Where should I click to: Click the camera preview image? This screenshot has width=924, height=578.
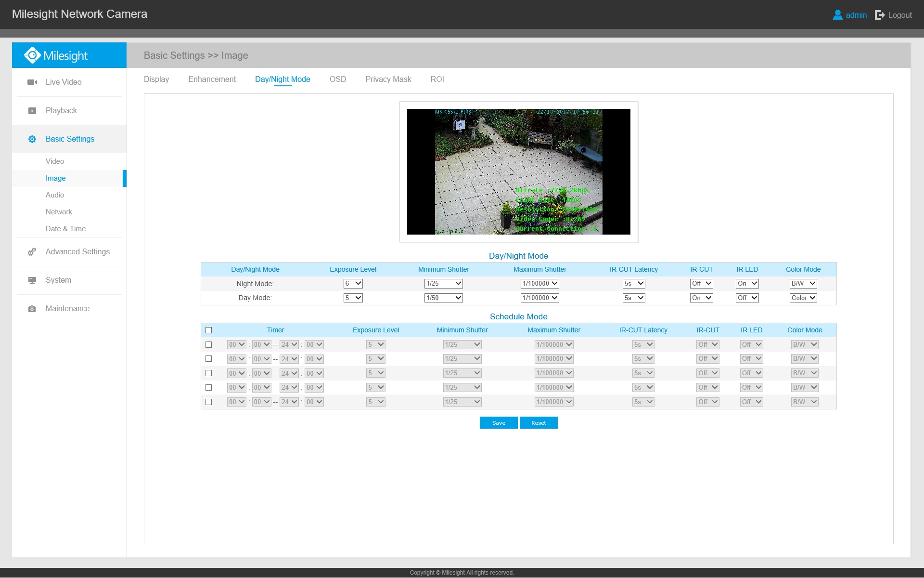point(518,172)
